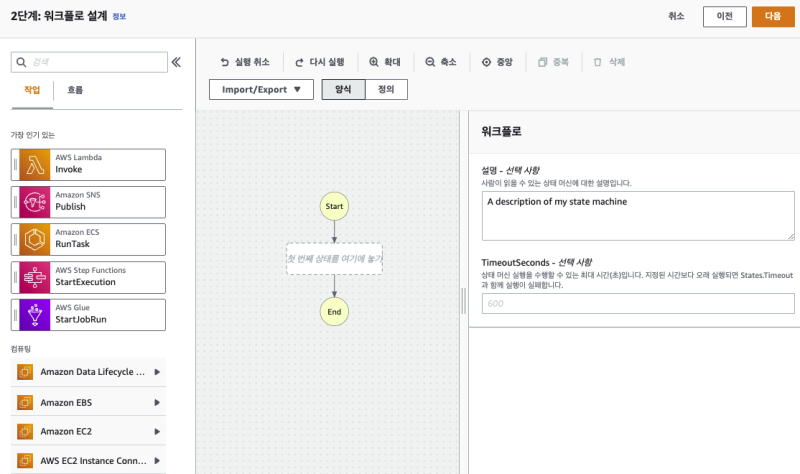Click the AWS EC2 Instance Connect icon
This screenshot has width=800, height=474.
pos(25,461)
